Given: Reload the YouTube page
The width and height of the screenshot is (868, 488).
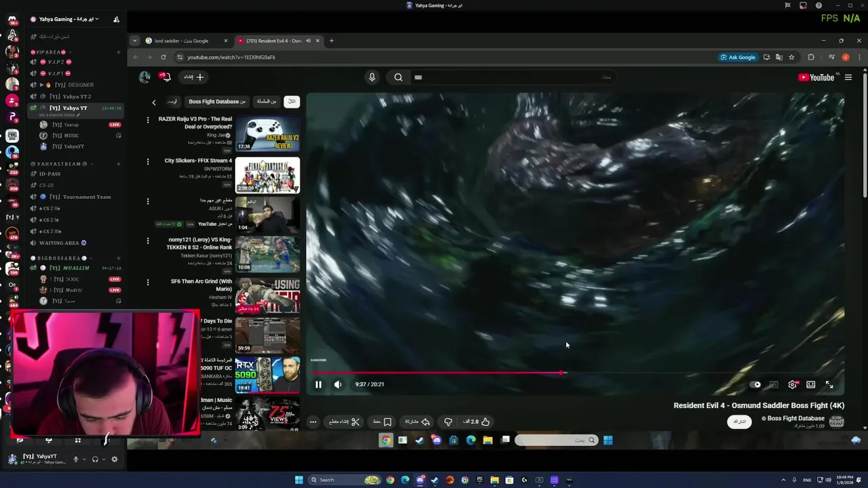Looking at the screenshot, I should (163, 58).
